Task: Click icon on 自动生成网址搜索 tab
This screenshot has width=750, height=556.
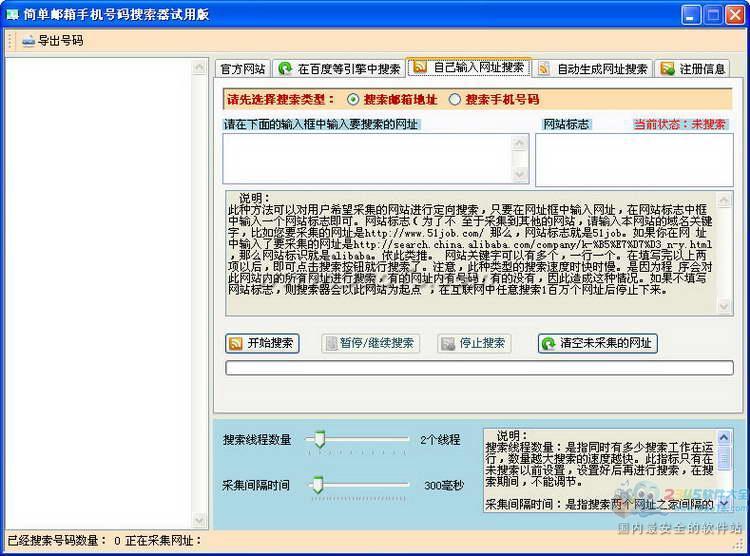Action: (x=544, y=68)
